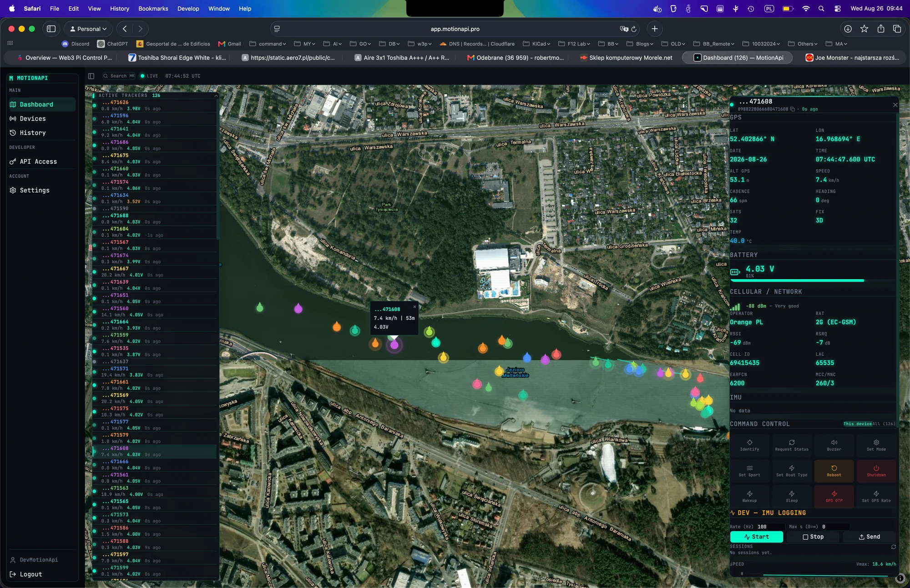The height and width of the screenshot is (588, 910).
Task: Toggle the MotionApi sidebar panel icon
Action: (91, 76)
